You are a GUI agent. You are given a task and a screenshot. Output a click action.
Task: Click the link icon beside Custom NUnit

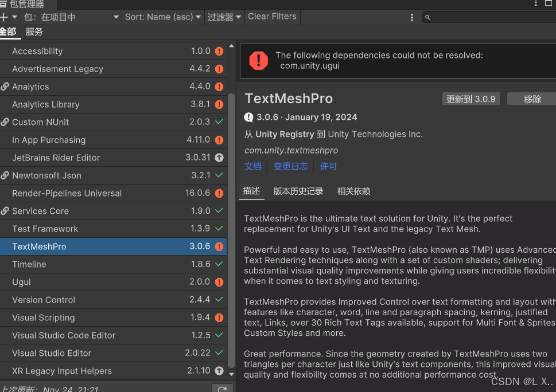pyautogui.click(x=5, y=122)
